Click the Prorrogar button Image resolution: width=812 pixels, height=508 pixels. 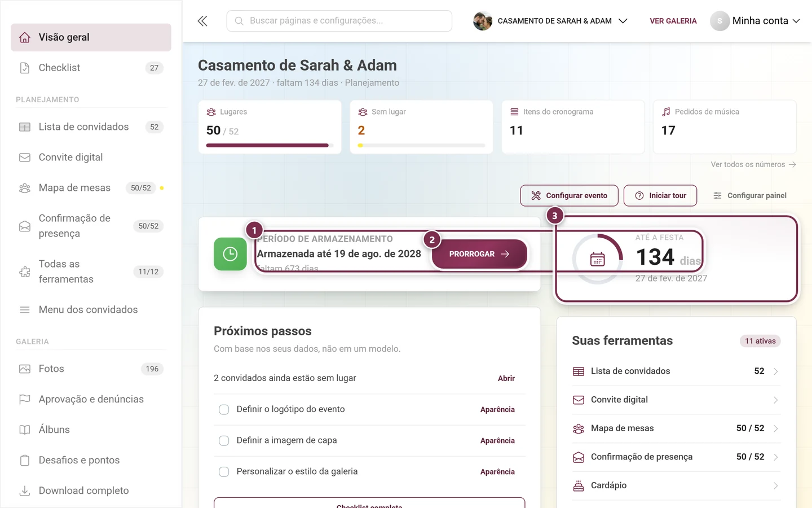[x=479, y=254]
